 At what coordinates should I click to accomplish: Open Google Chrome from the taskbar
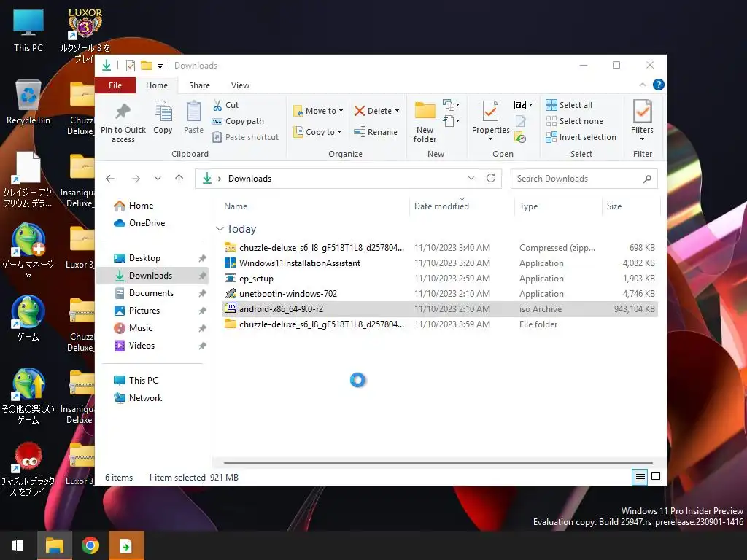(90, 545)
